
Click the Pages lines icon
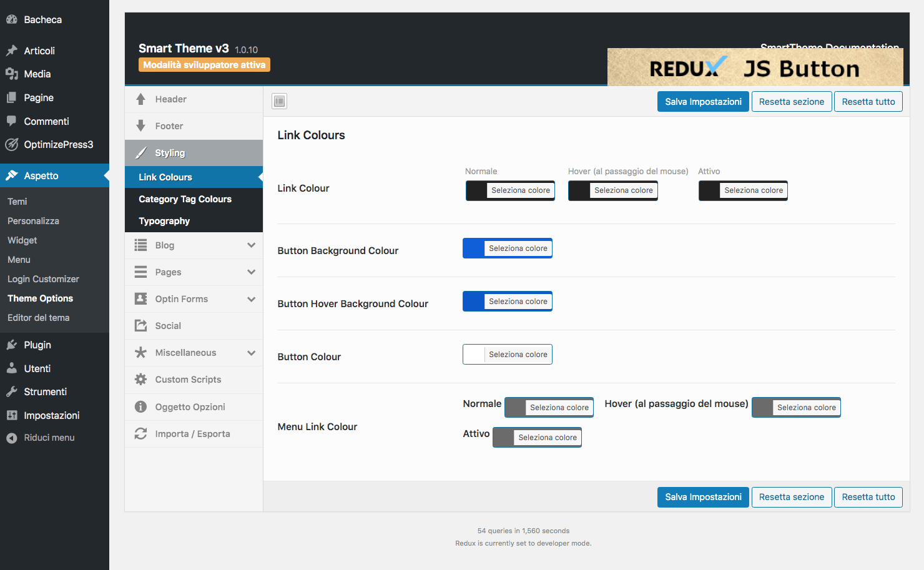(141, 272)
